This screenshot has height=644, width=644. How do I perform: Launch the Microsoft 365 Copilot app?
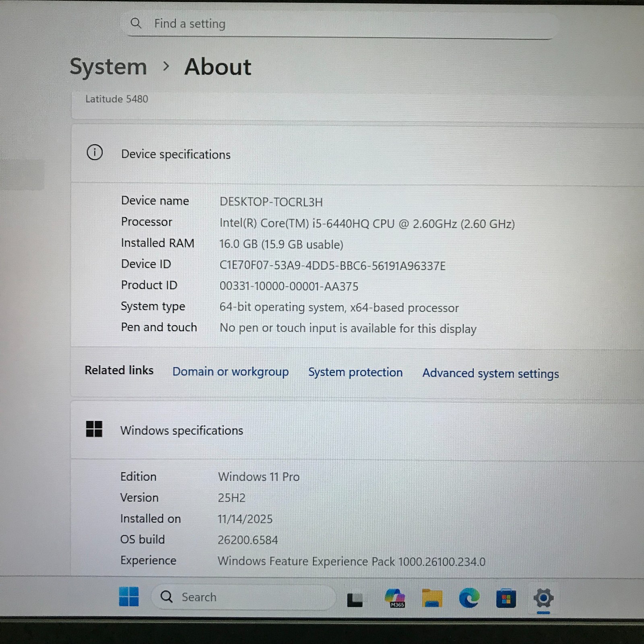(x=395, y=598)
